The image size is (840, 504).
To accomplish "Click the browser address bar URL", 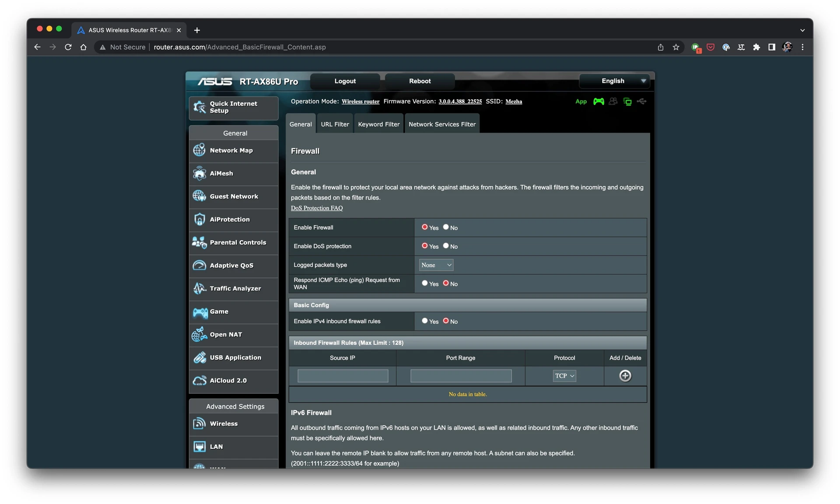I will (240, 47).
